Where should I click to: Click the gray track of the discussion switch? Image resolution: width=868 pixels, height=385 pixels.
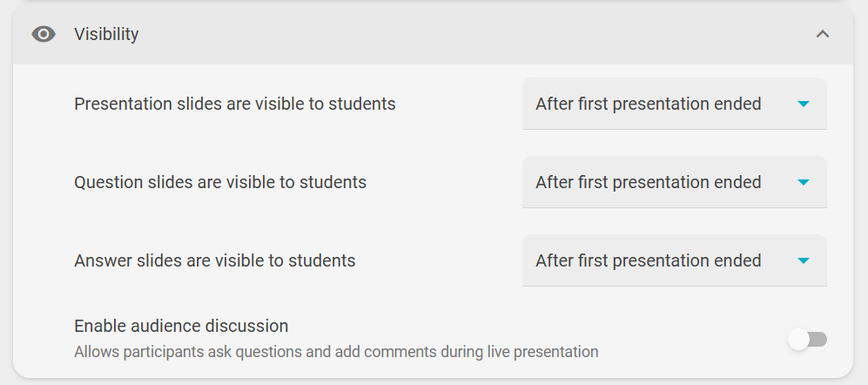click(x=819, y=339)
